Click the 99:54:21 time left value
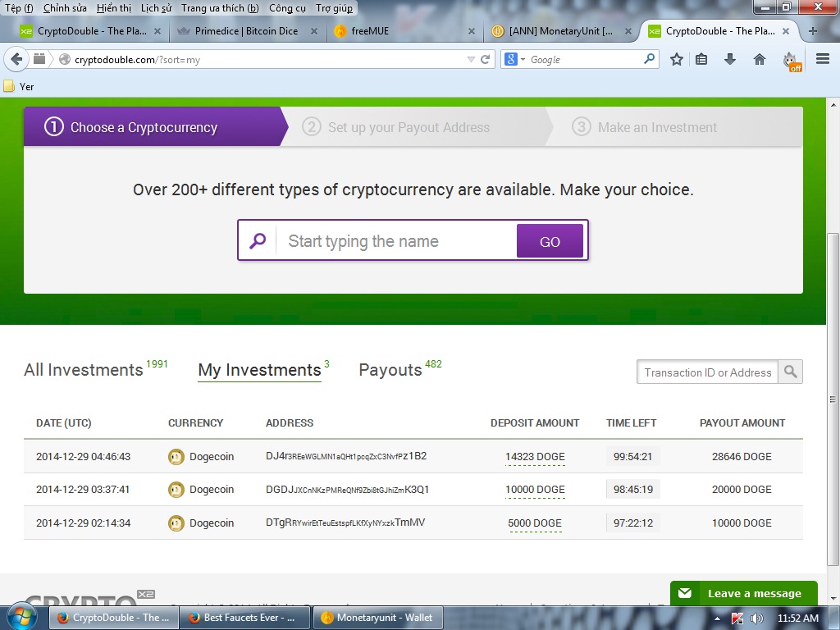 632,456
